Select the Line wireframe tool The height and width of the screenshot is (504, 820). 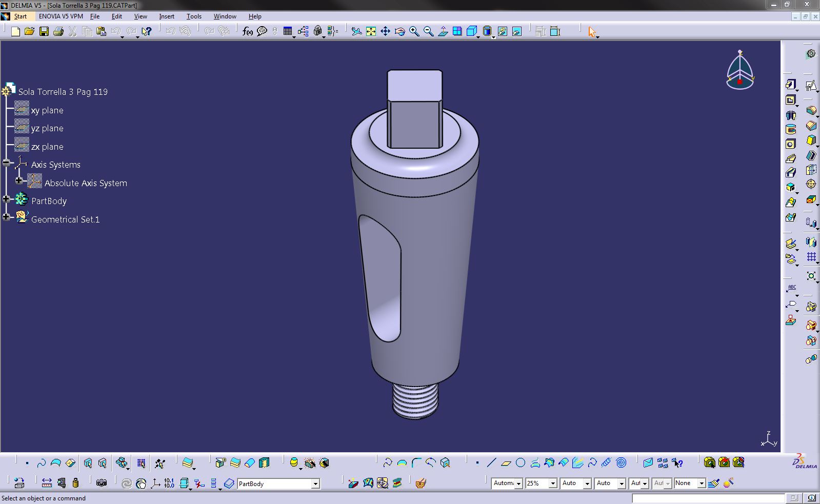coord(491,463)
